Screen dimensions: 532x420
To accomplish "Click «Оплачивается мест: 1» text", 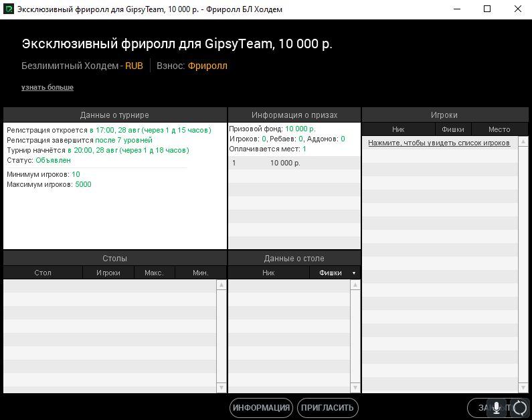I will pyautogui.click(x=268, y=149).
